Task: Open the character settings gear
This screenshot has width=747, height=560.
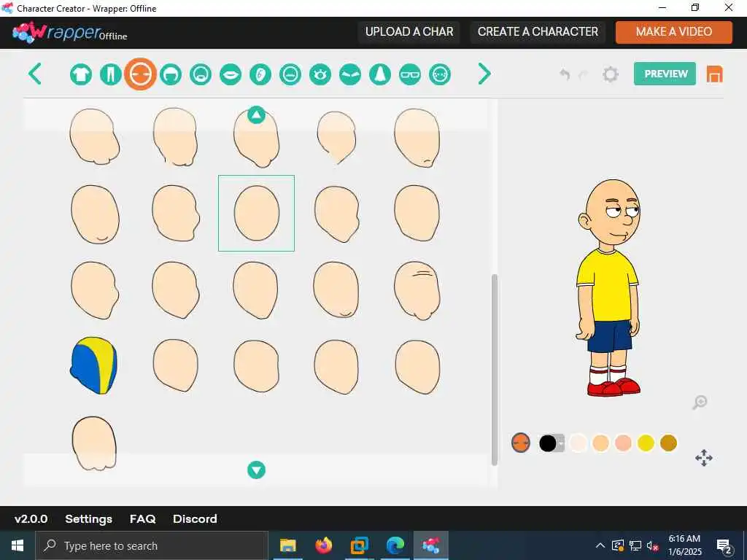Action: [611, 74]
